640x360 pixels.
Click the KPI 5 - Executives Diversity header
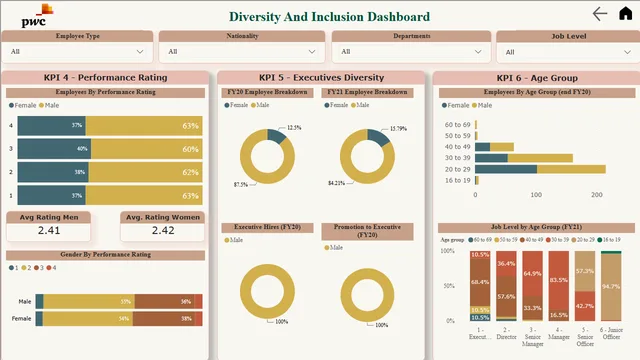point(321,78)
